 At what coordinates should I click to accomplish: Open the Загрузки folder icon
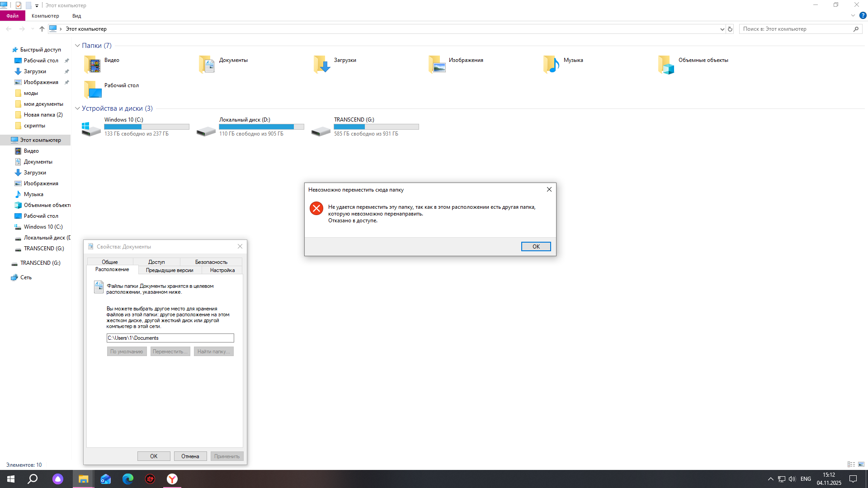click(x=322, y=65)
